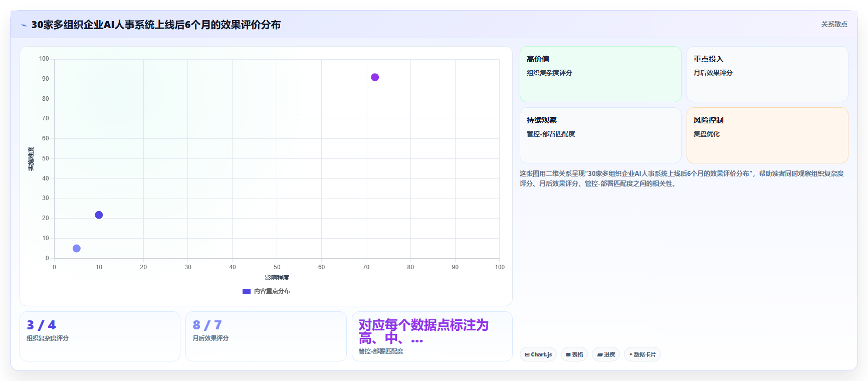Click the 实施难度 y-axis title
The width and height of the screenshot is (868, 381).
tap(31, 159)
